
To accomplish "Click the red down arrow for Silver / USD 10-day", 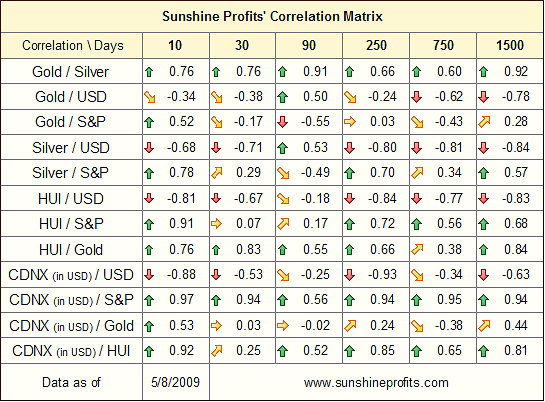I will [x=149, y=148].
